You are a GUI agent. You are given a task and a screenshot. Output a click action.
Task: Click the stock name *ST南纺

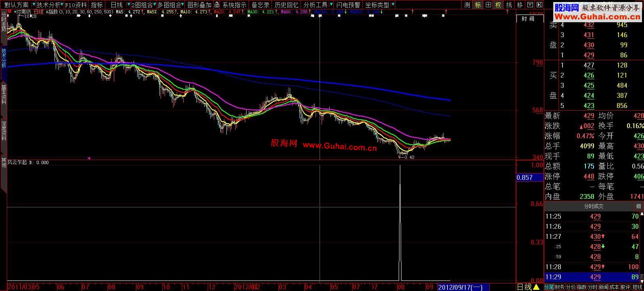coord(23,12)
